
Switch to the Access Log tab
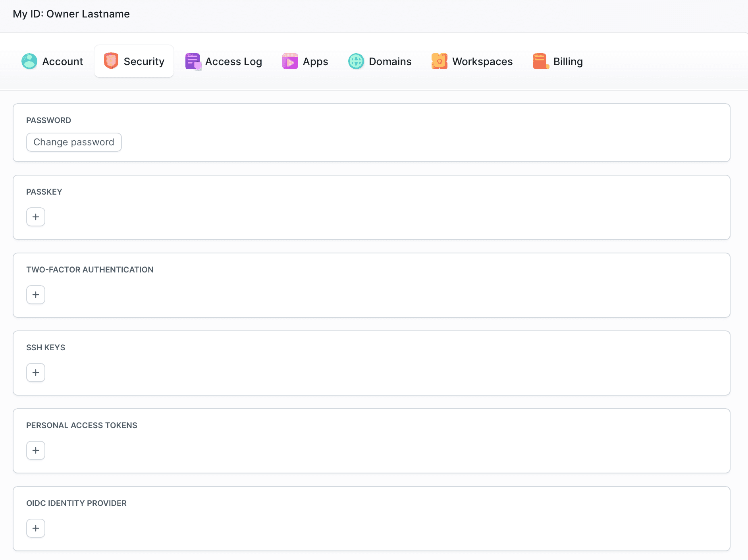[x=233, y=62]
